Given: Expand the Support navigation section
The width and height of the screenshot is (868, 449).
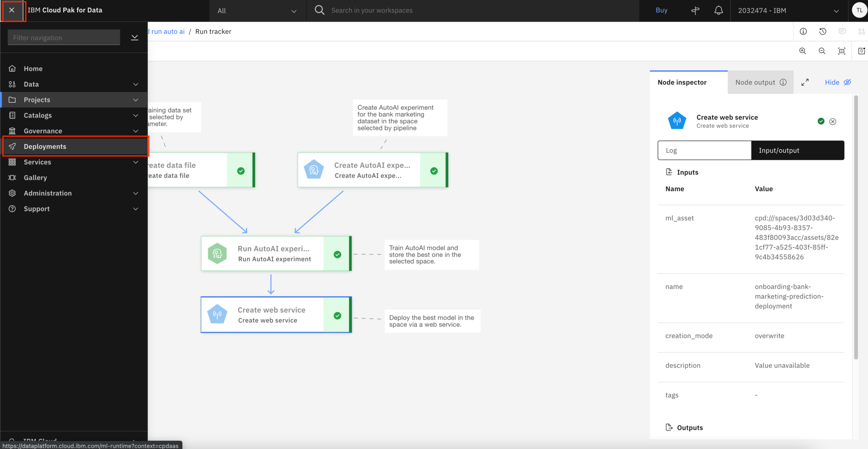Looking at the screenshot, I should (136, 209).
